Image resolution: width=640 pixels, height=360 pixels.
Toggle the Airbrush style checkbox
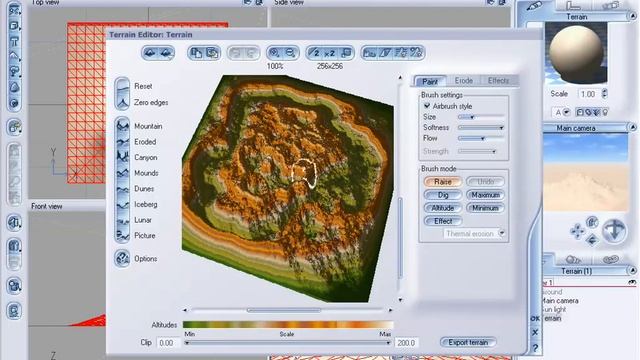tap(427, 106)
